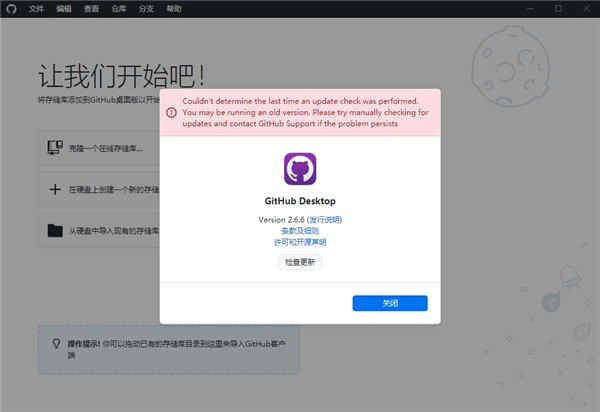600x412 pixels.
Task: Click the 检查更新 check for updates button
Action: [300, 262]
